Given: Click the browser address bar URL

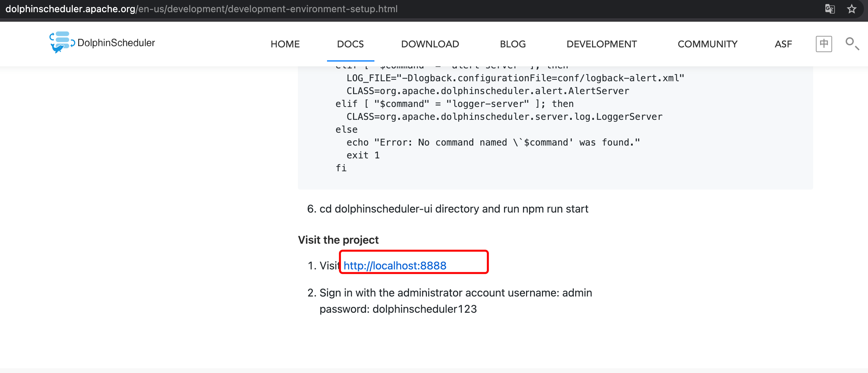Looking at the screenshot, I should pyautogui.click(x=201, y=9).
